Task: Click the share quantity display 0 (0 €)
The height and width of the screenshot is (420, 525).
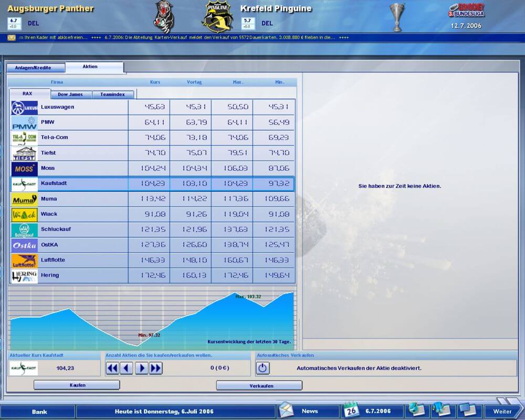Action: [219, 368]
